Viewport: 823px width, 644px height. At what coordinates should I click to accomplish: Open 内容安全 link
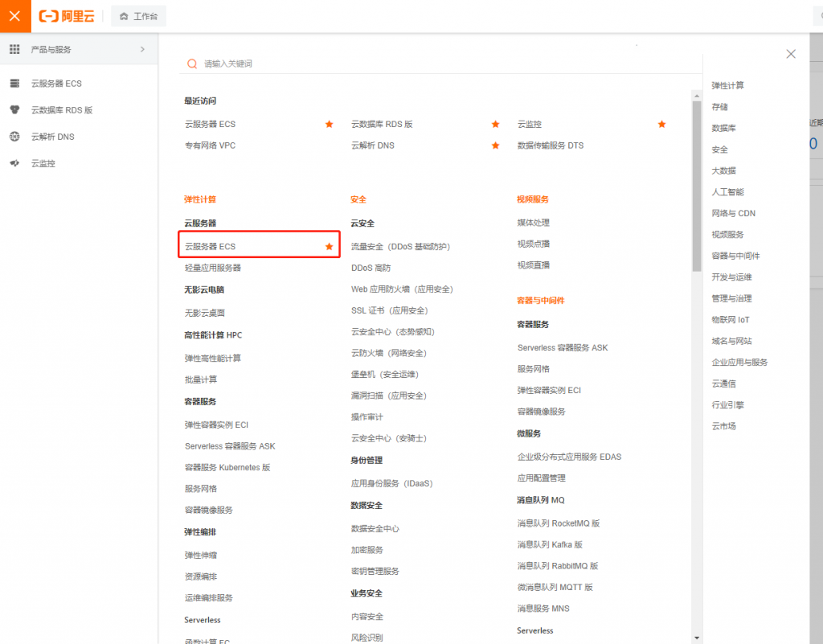coord(366,617)
